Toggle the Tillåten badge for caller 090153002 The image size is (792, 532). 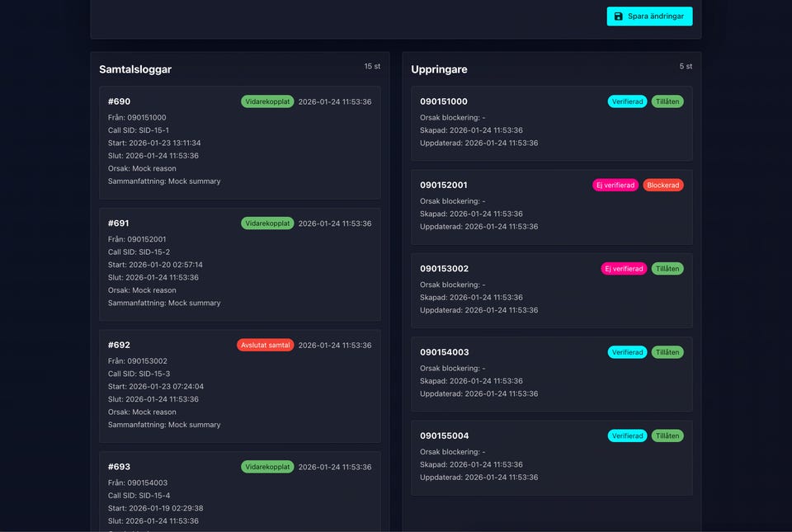pos(667,269)
